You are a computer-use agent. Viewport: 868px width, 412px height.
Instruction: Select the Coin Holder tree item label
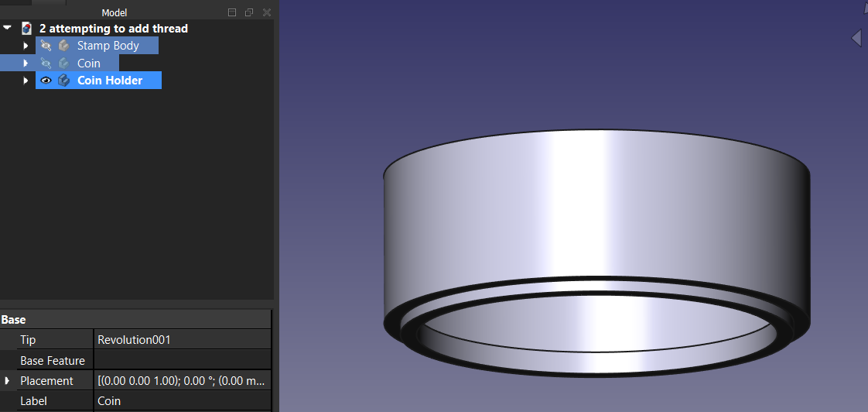(x=110, y=81)
